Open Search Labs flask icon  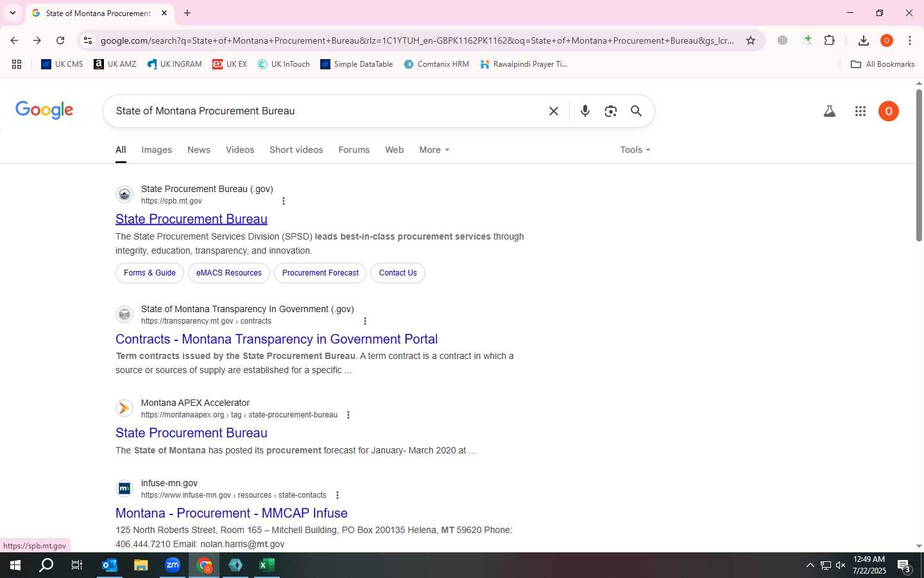pos(830,111)
